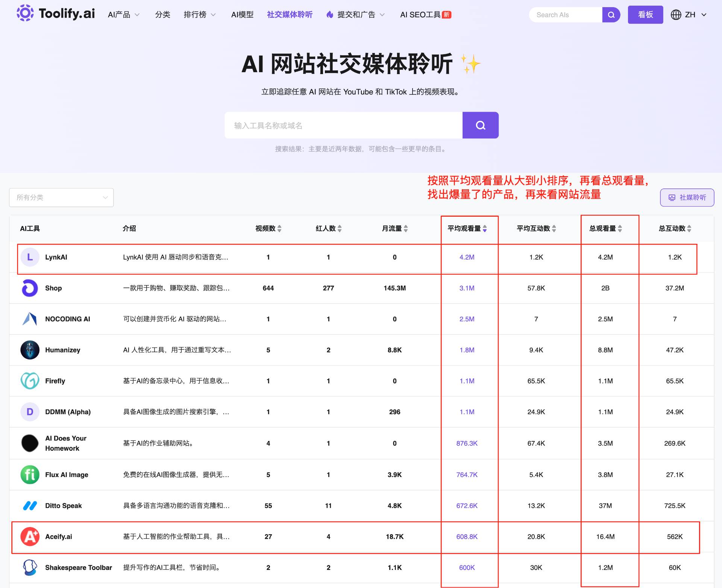
Task: Click Flux AI Image's 764.7K value
Action: coord(467,475)
